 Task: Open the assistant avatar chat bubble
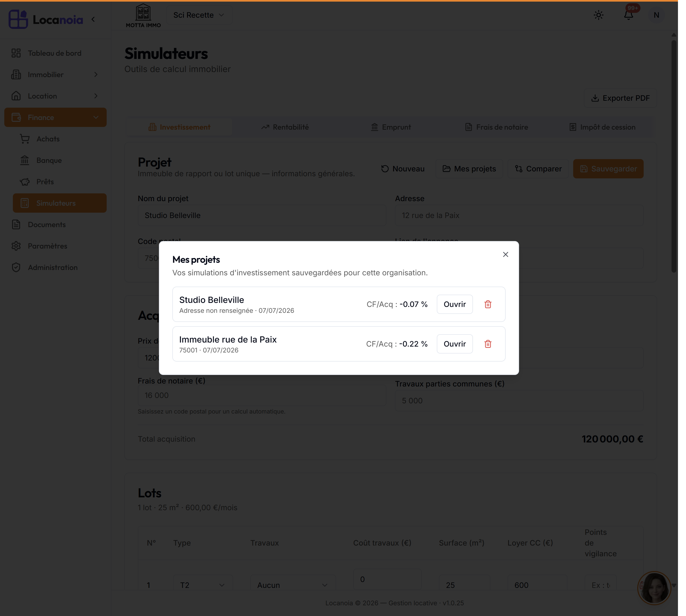pos(654,588)
